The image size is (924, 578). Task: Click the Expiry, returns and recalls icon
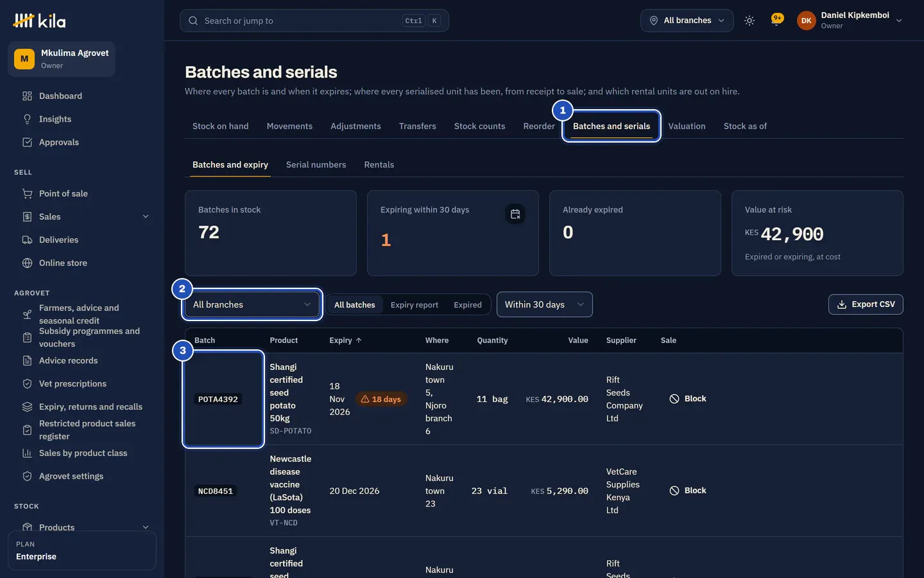tap(27, 407)
